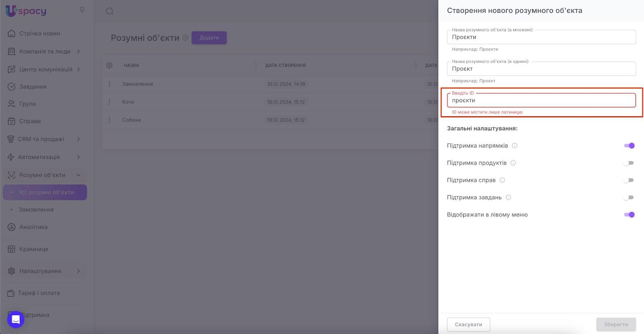Open the support chat bubble icon
Image resolution: width=644 pixels, height=334 pixels.
pyautogui.click(x=16, y=320)
